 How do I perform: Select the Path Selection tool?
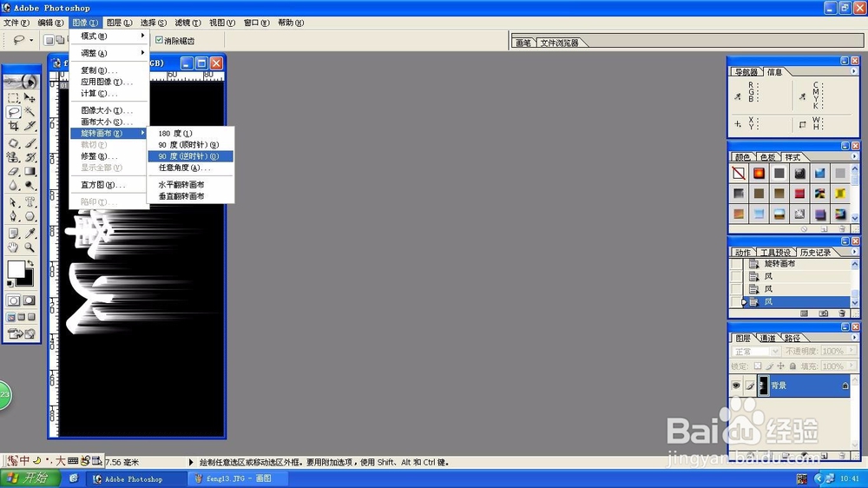coord(13,202)
